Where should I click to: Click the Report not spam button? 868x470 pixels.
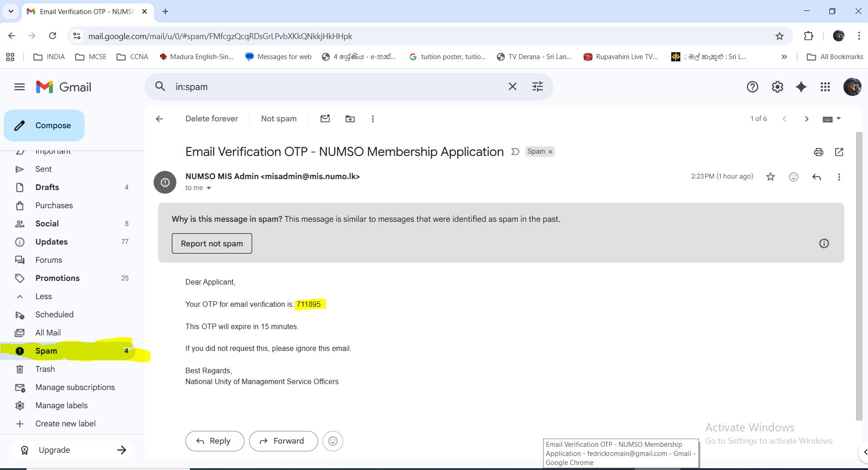(211, 243)
